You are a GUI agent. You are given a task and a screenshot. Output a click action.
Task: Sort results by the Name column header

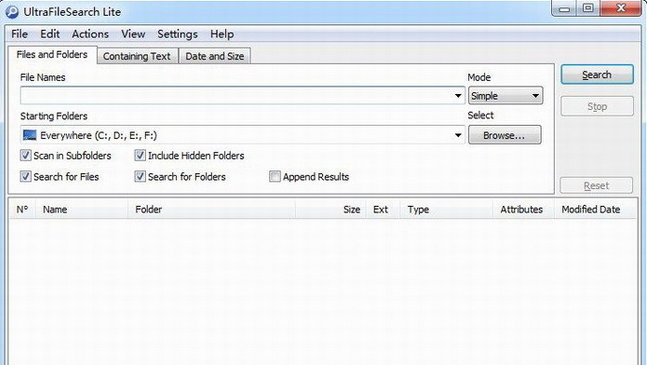(x=82, y=210)
